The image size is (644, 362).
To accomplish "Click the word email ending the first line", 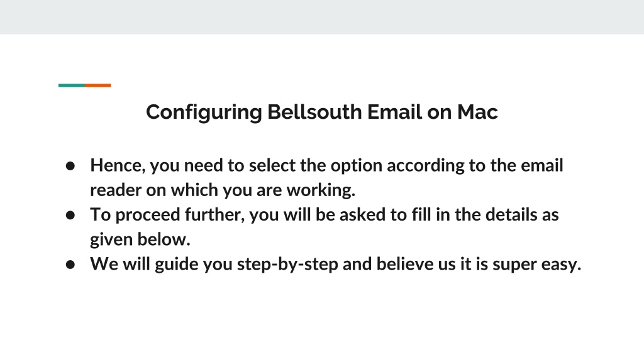I will [x=541, y=165].
